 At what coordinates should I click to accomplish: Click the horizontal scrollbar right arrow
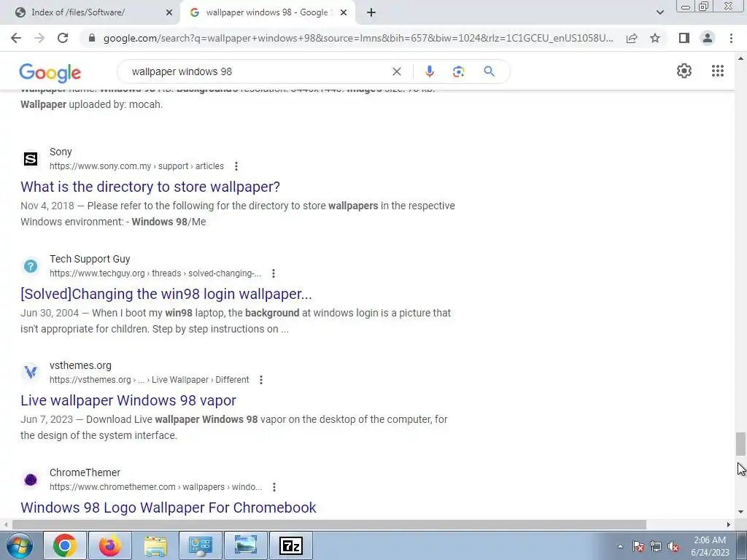coord(729,524)
